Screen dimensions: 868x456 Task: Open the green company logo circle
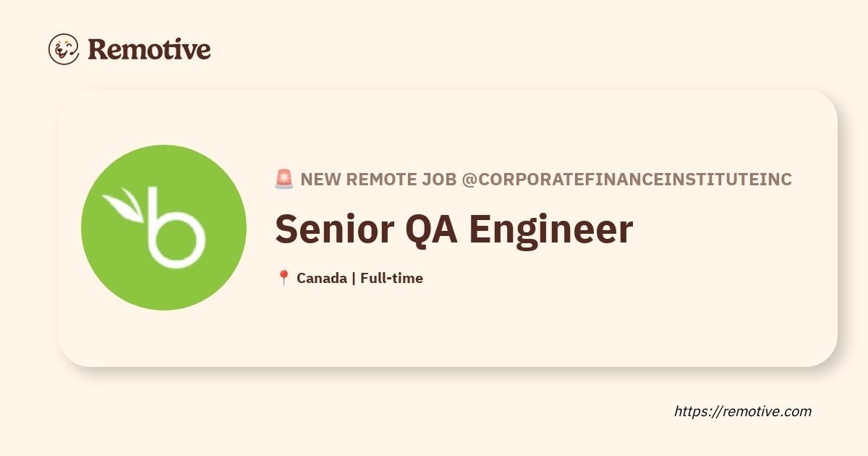pos(163,227)
